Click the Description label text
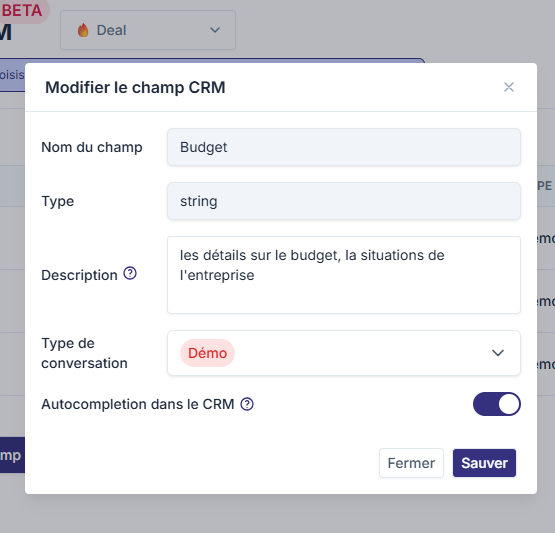This screenshot has width=555, height=533. tap(79, 275)
